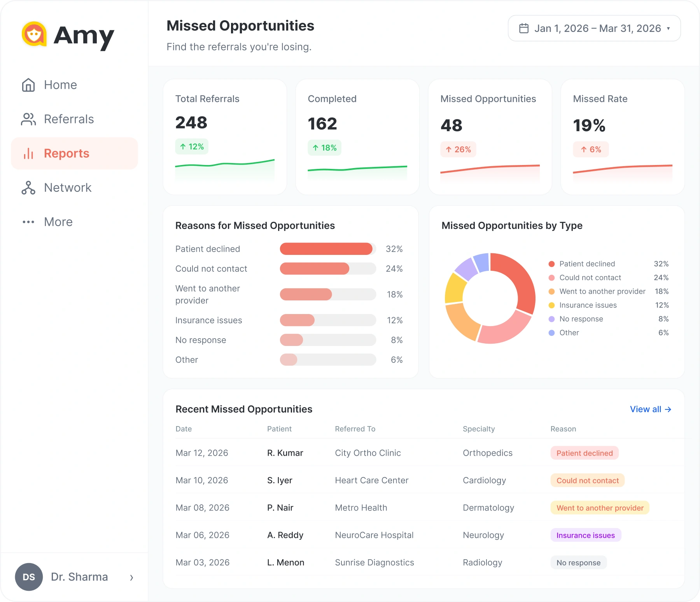This screenshot has height=602, width=700.
Task: Click the 18% growth badge
Action: click(x=324, y=148)
